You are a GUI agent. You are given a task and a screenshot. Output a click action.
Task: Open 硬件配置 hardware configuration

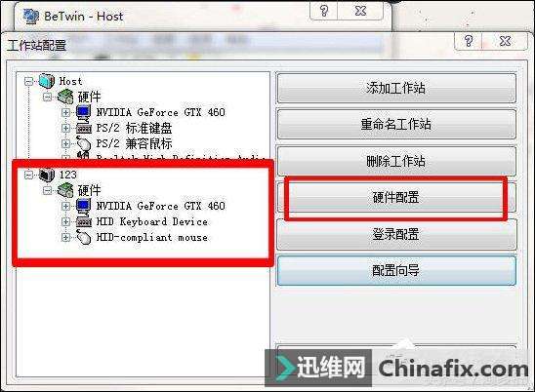point(396,197)
